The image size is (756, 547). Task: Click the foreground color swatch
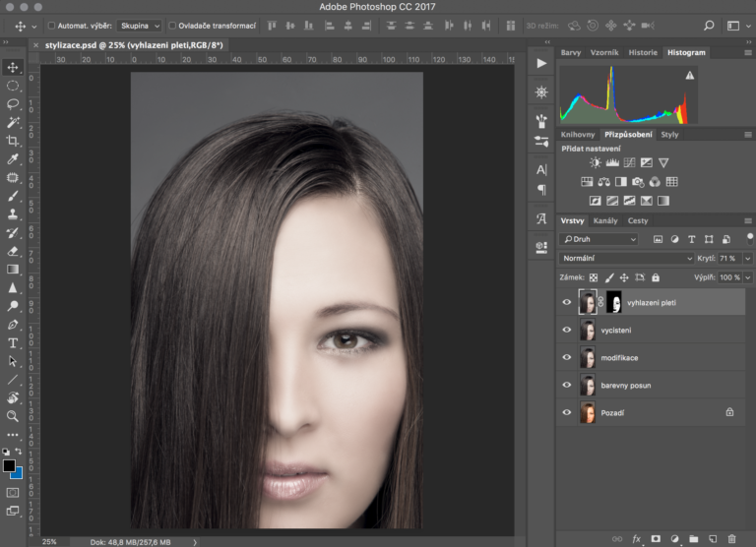point(9,465)
